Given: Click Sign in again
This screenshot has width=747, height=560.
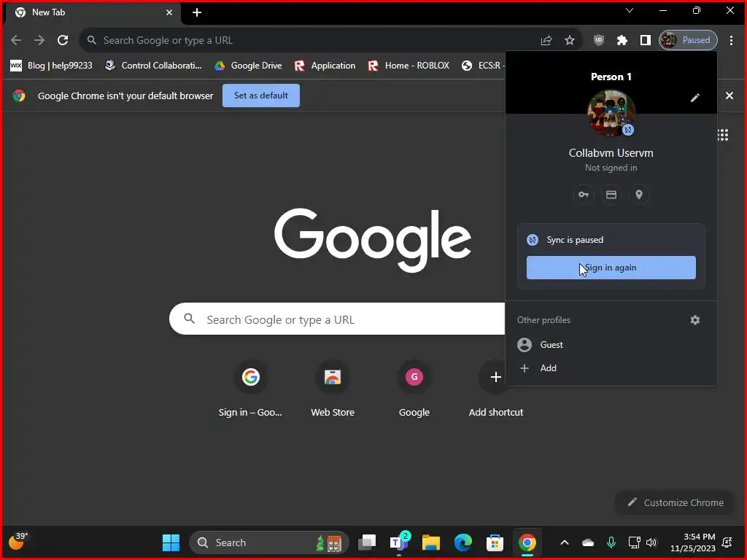Looking at the screenshot, I should tap(611, 268).
